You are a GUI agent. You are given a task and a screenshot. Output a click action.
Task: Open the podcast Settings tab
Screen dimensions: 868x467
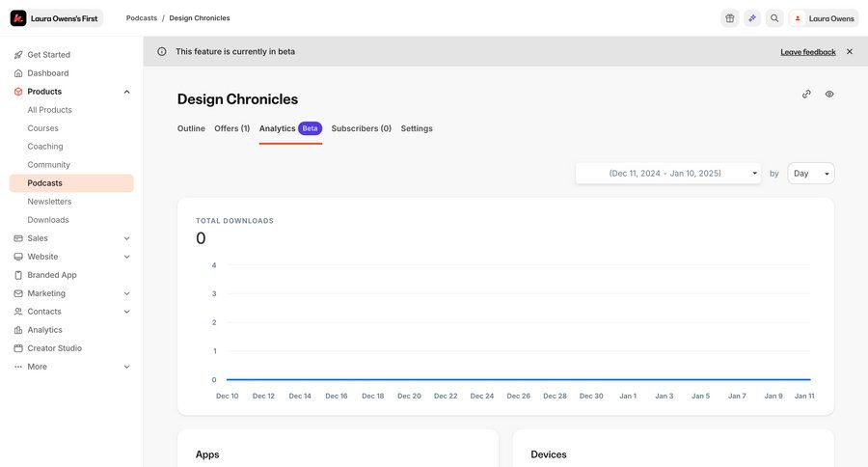417,128
